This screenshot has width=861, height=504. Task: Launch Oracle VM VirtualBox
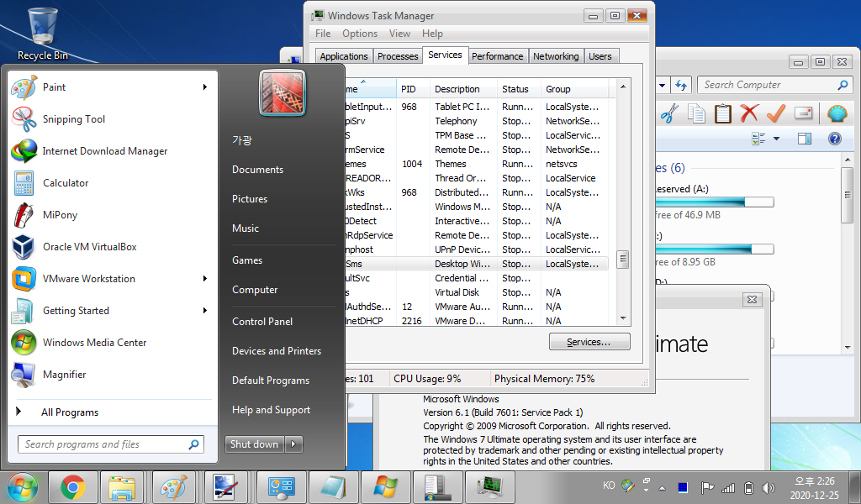coord(113,247)
